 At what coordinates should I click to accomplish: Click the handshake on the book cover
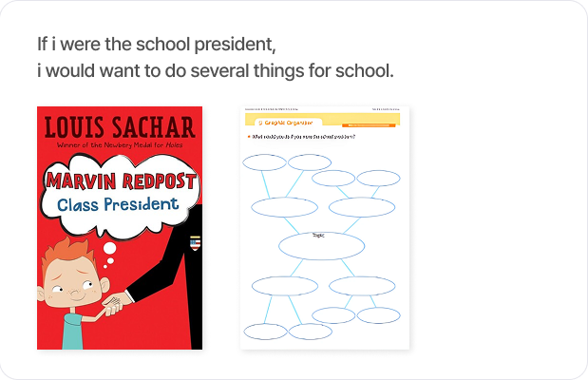coord(113,306)
